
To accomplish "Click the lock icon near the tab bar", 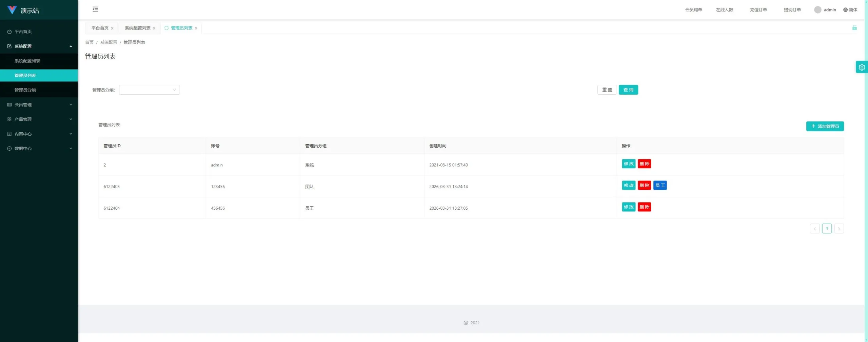I will click(854, 27).
